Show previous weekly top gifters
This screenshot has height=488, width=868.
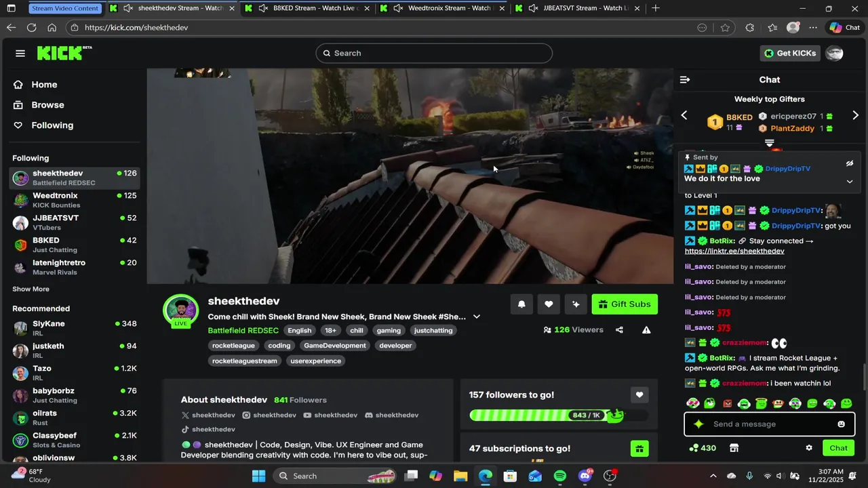pos(684,115)
